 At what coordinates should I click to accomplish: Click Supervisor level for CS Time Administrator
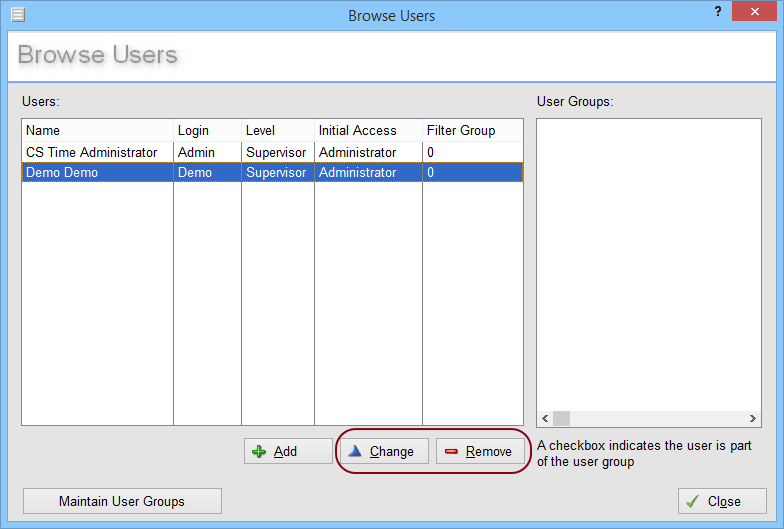click(x=276, y=152)
